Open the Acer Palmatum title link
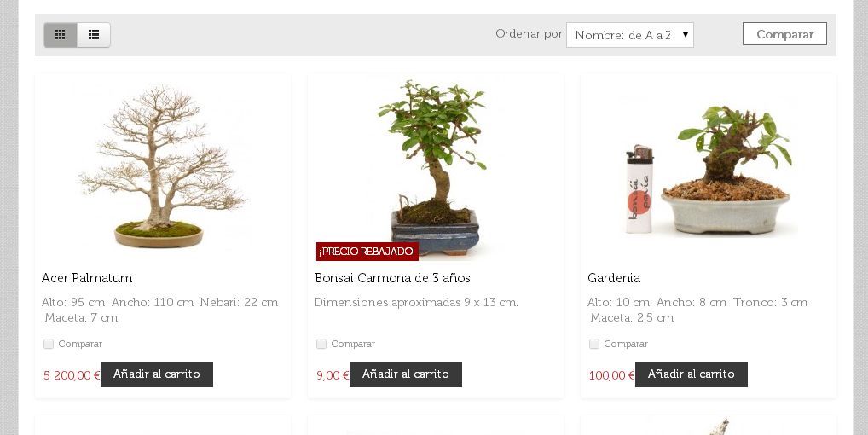The image size is (868, 435). pos(87,278)
